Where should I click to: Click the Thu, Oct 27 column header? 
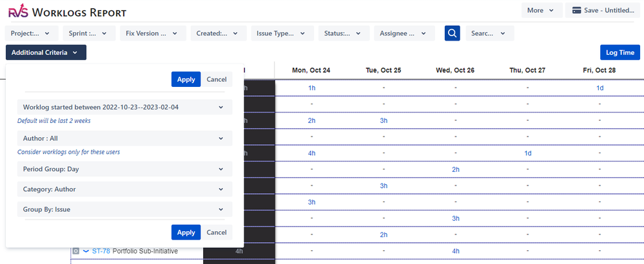[x=527, y=70]
